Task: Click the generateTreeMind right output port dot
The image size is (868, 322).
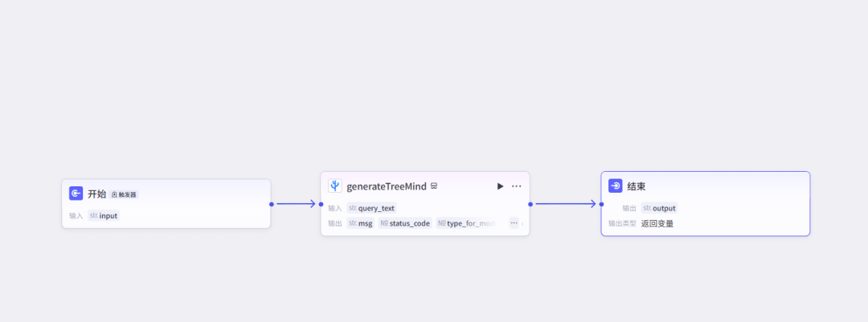Action: 530,204
